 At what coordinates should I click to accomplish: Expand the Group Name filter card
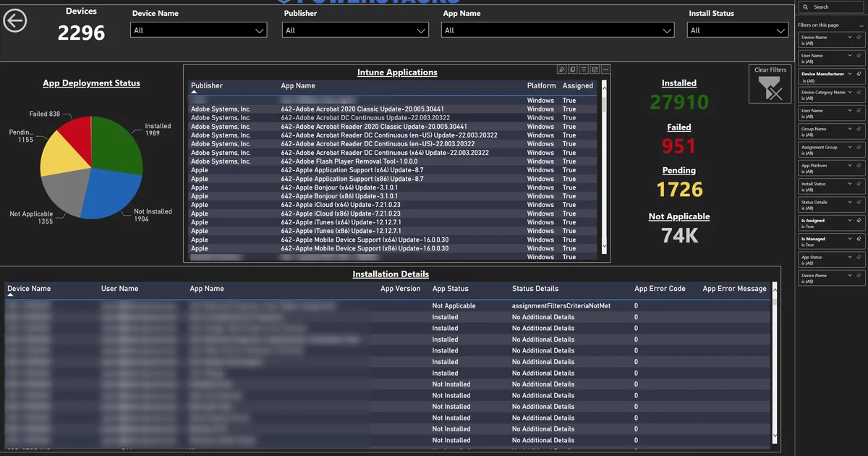click(851, 129)
